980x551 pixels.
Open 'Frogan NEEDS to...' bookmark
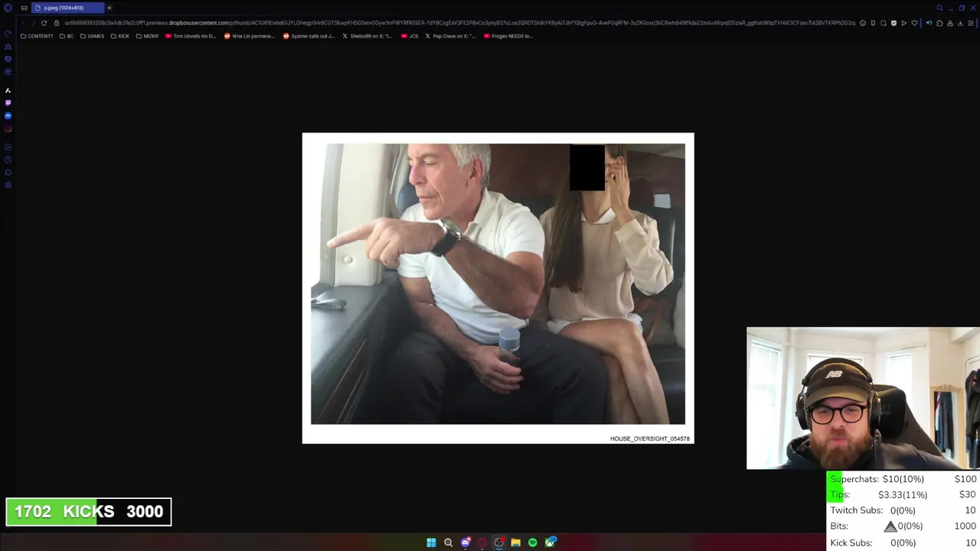(508, 36)
